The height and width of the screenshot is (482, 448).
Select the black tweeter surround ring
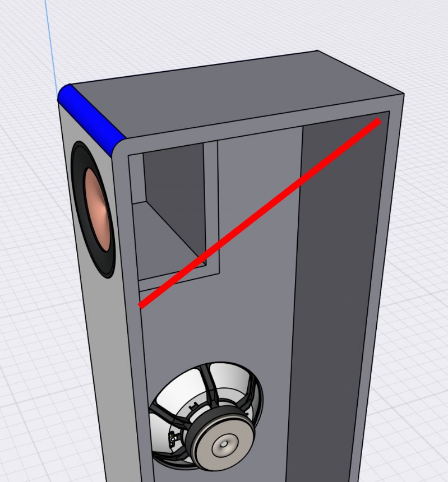(93, 210)
